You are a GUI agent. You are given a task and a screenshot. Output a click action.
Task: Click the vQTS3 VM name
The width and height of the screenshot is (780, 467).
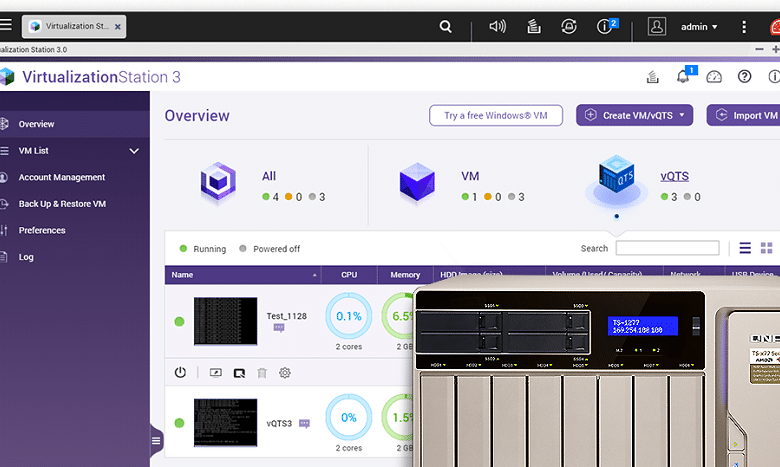pyautogui.click(x=279, y=423)
